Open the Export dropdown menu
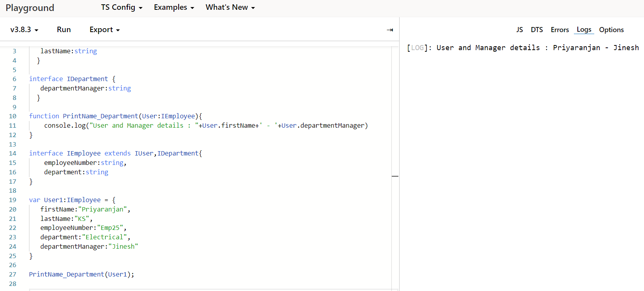The height and width of the screenshot is (291, 644). click(x=105, y=30)
